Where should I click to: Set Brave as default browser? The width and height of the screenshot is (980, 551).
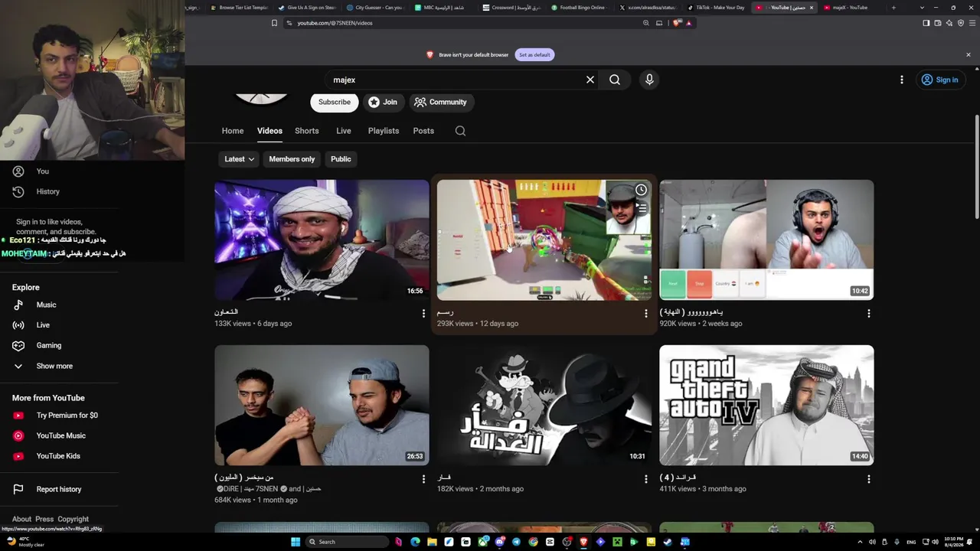point(534,55)
